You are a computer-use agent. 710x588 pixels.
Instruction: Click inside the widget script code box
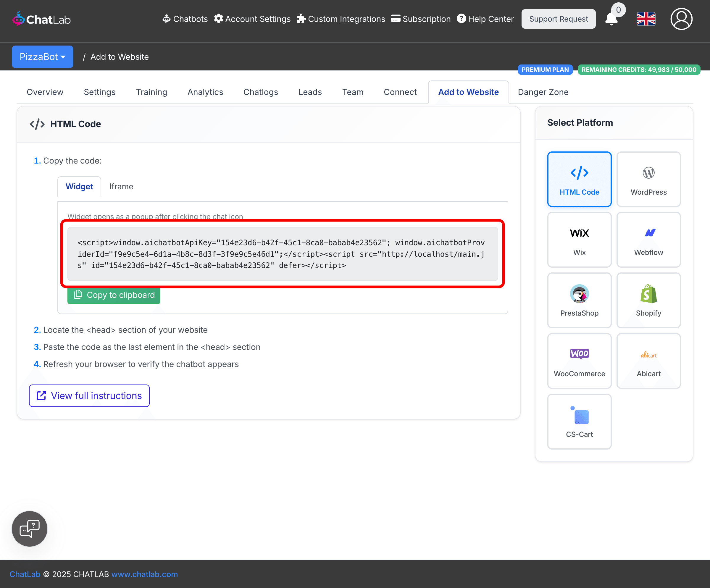tap(283, 254)
